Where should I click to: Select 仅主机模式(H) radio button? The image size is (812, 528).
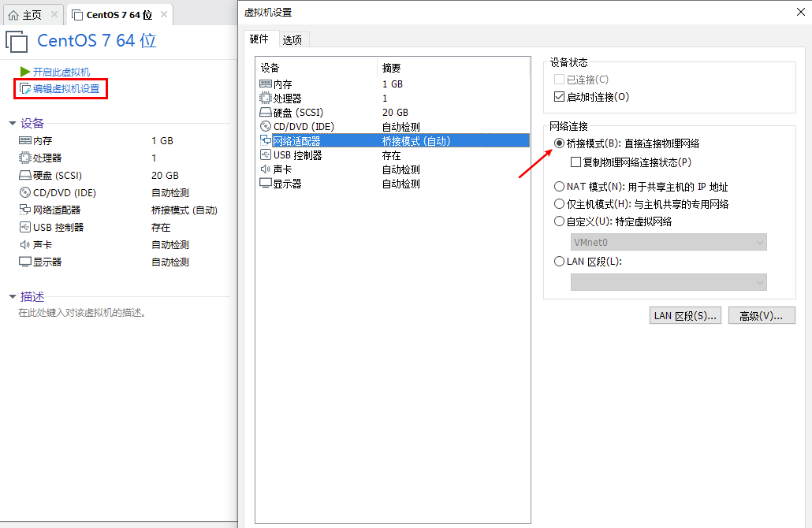pos(559,204)
